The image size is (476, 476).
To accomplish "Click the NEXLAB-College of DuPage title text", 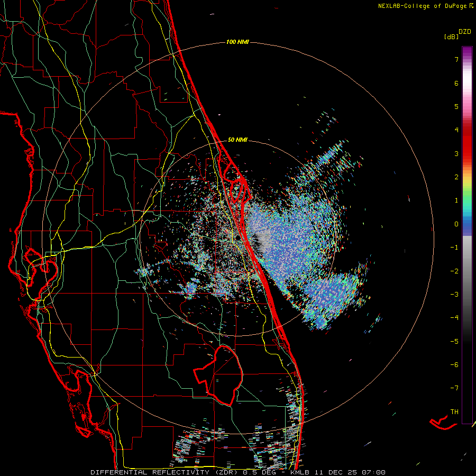I will click(x=423, y=6).
